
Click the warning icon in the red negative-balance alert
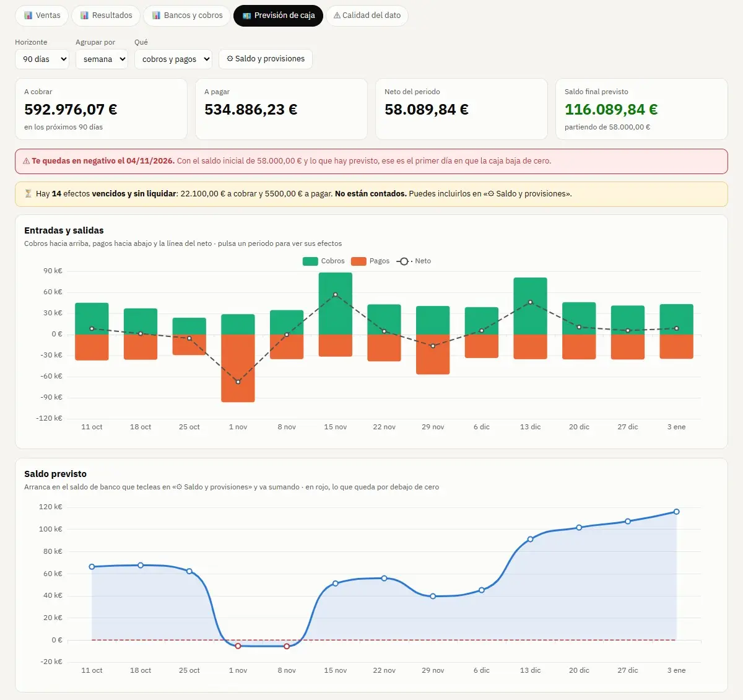pos(27,161)
